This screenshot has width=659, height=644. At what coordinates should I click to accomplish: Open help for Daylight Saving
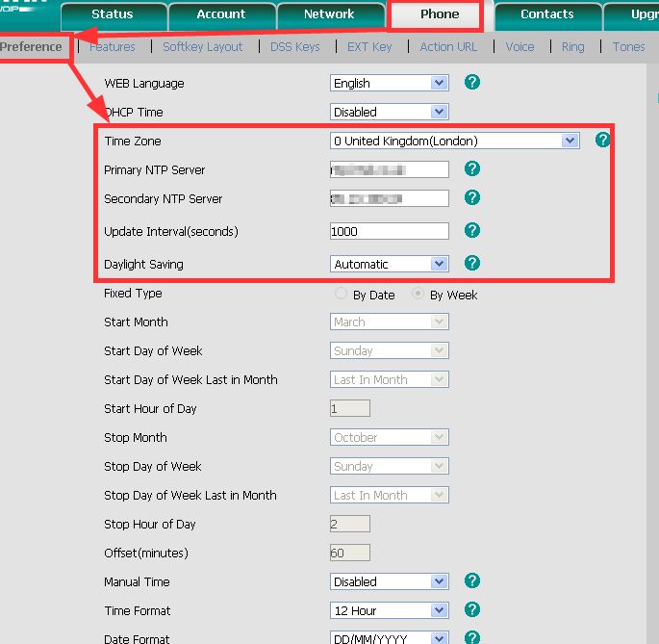coord(472,264)
